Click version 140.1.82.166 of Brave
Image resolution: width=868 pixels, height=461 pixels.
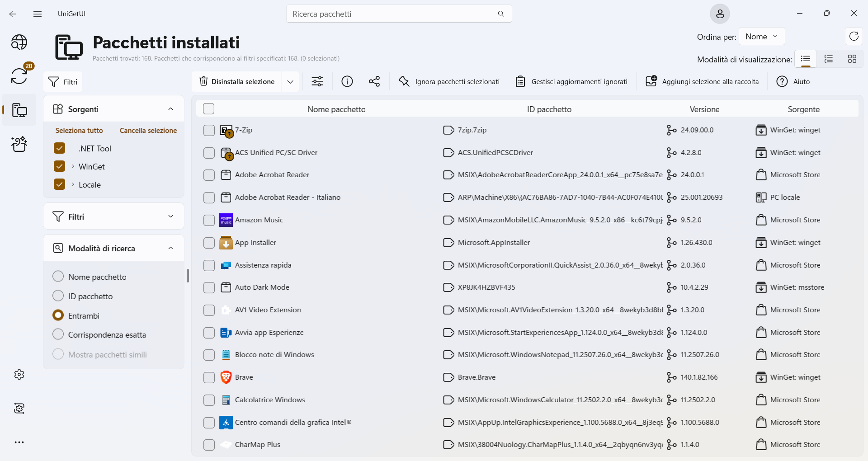(x=699, y=377)
